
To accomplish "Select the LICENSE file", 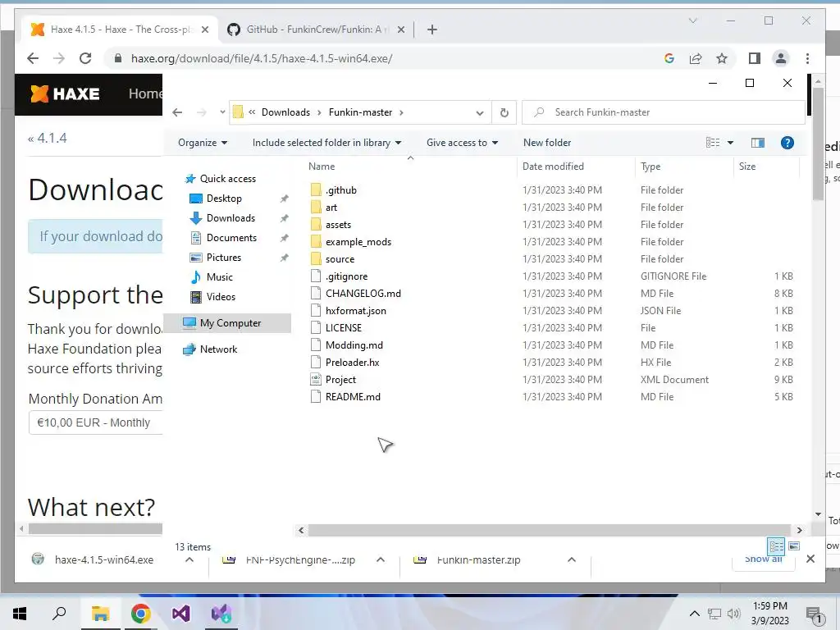I will pos(344,328).
